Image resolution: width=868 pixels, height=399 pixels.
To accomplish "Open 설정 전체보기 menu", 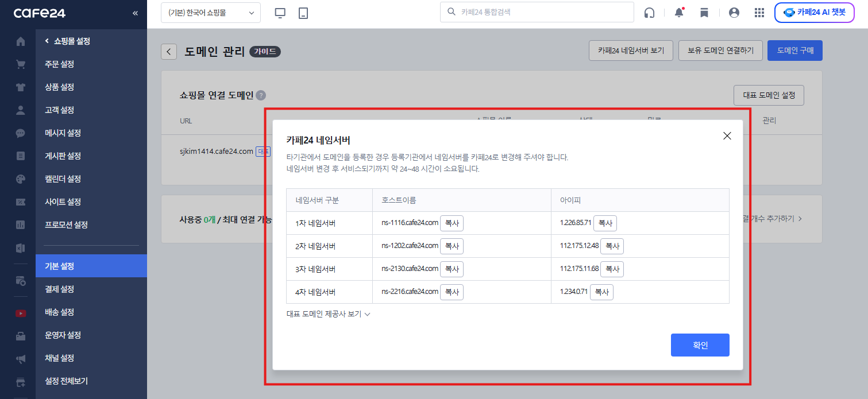I will 91,381.
